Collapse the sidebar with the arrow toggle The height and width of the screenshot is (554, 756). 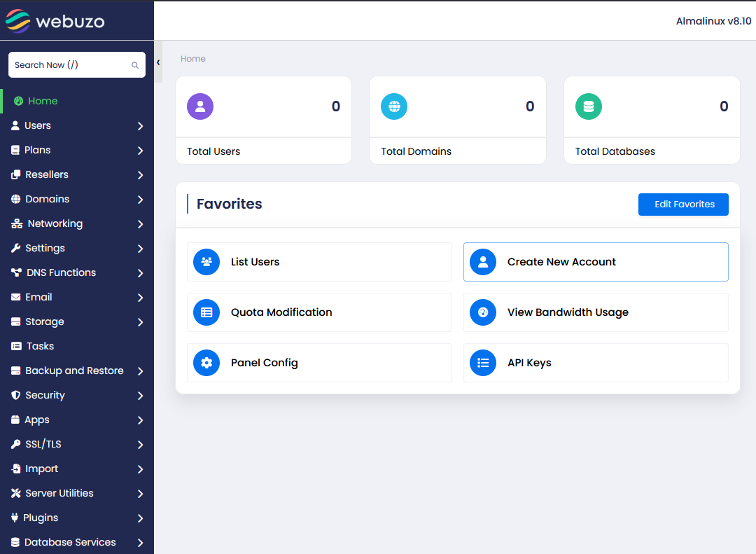158,62
